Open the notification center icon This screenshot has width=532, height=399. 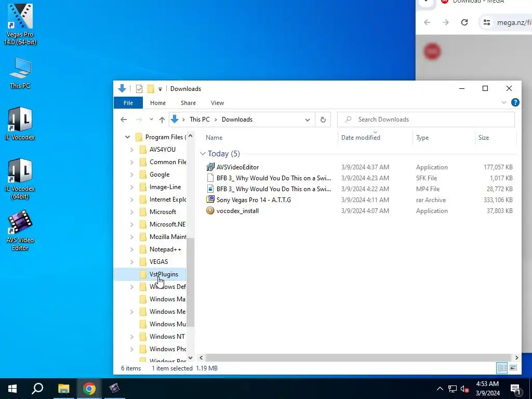(x=515, y=389)
